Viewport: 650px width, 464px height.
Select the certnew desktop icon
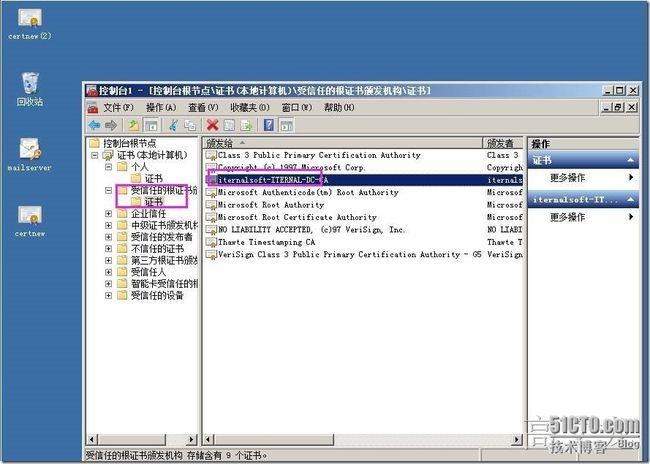click(x=29, y=221)
